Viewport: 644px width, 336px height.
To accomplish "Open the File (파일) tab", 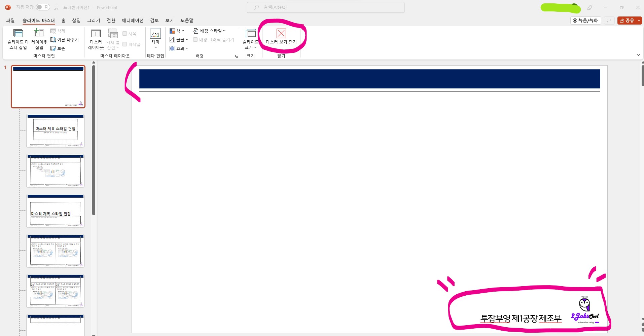I will pyautogui.click(x=10, y=21).
